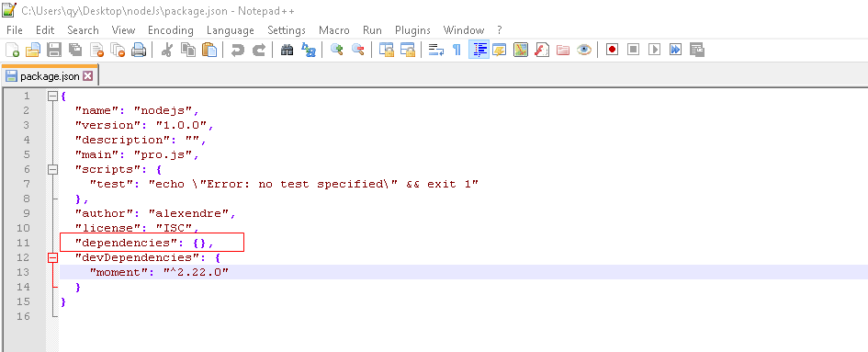This screenshot has width=868, height=352.
Task: Cut selection with the scissors icon
Action: [166, 50]
